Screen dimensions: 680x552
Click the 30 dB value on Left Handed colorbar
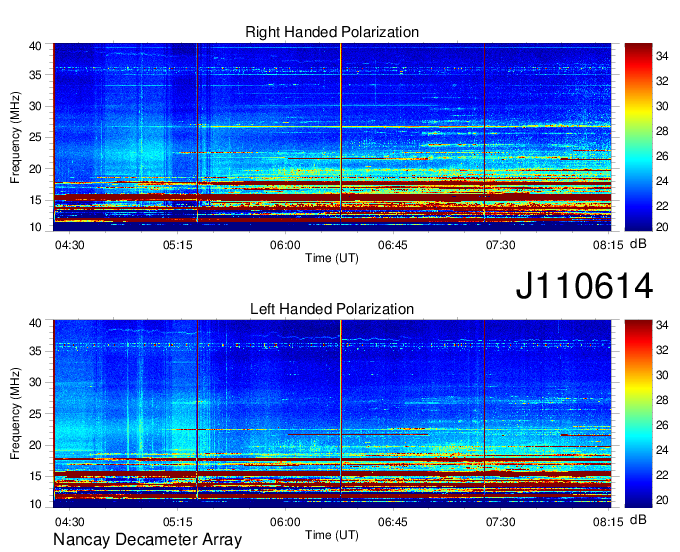[662, 375]
